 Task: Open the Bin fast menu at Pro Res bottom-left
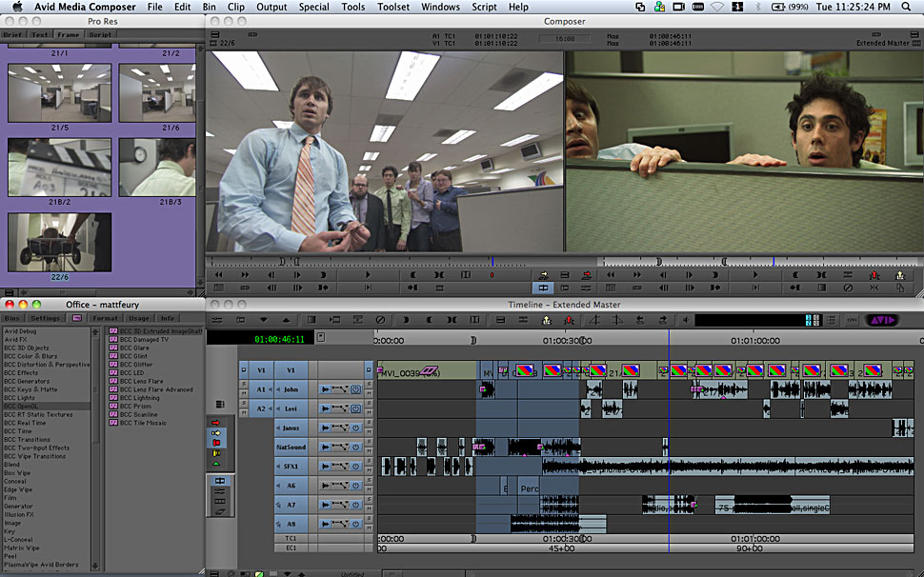click(9, 292)
